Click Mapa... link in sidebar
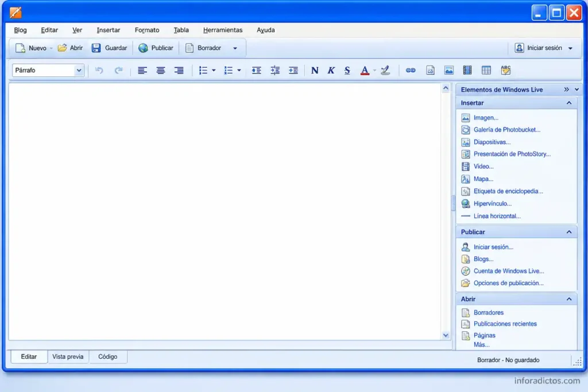 point(483,178)
